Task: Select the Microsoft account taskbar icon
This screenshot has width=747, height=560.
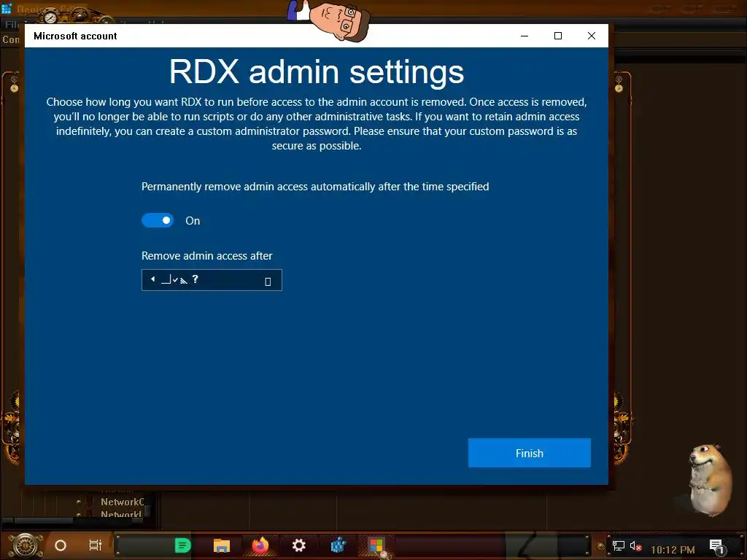Action: pyautogui.click(x=376, y=545)
